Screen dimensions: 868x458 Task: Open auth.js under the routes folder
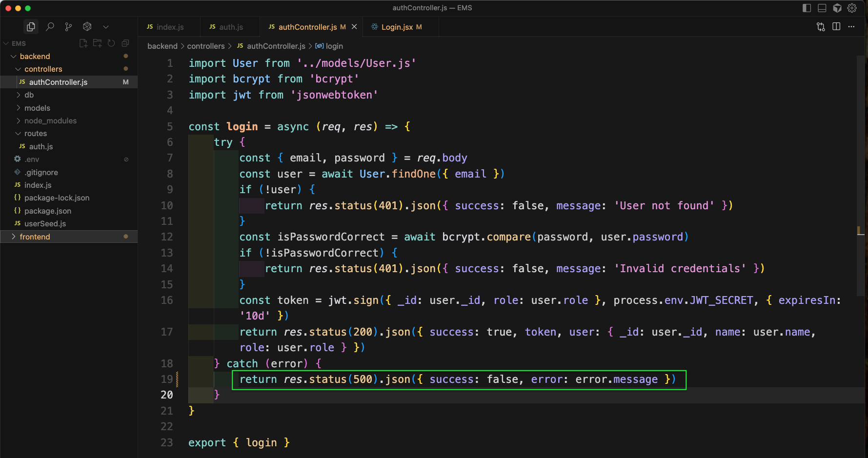[69, 146]
